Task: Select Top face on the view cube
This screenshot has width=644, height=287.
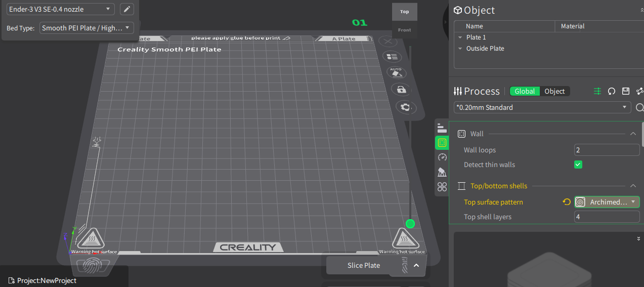Action: [x=405, y=12]
